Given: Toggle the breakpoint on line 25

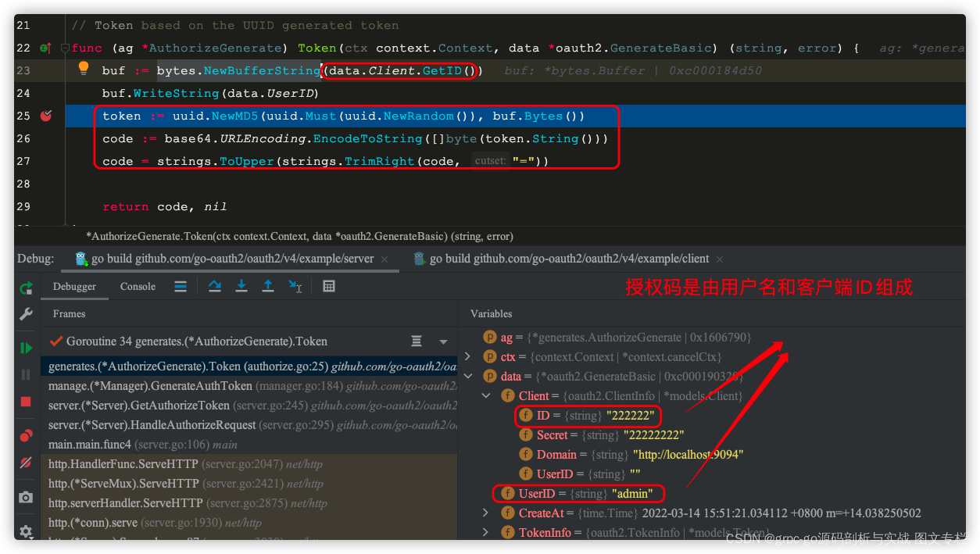Looking at the screenshot, I should tap(45, 116).
